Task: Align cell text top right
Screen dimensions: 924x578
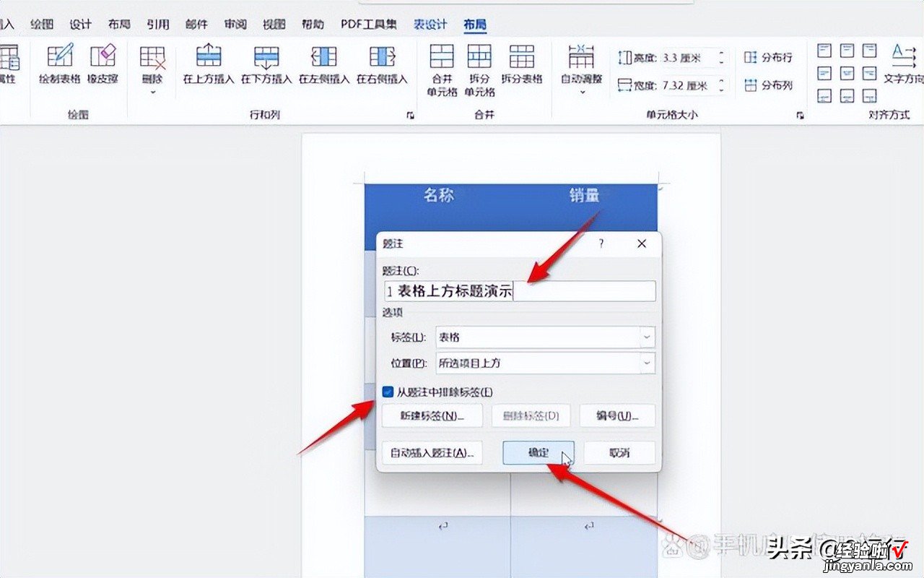Action: point(870,51)
